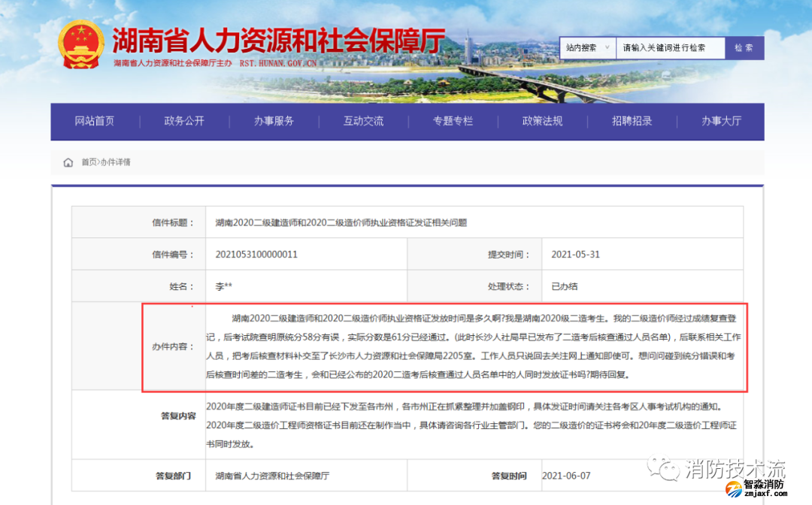This screenshot has height=505, width=812.
Task: Navigate to 专题专栏 section
Action: pyautogui.click(x=453, y=121)
